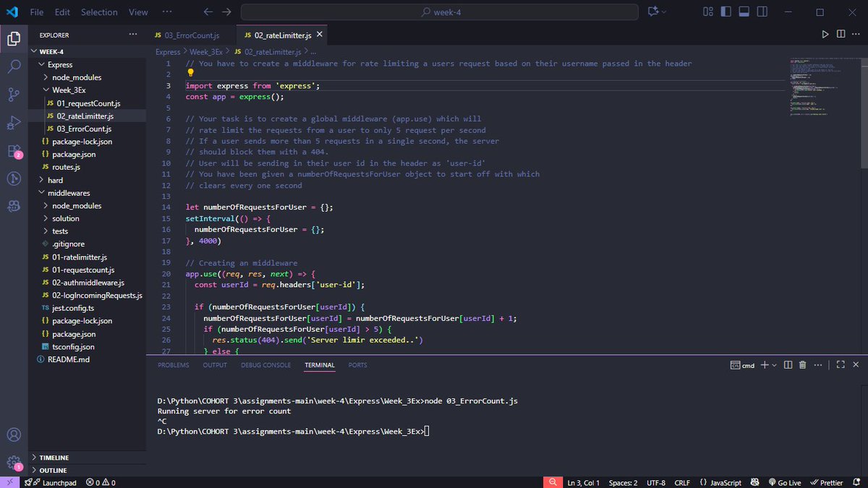This screenshot has height=488, width=868.
Task: Switch to the DEBUG CONSOLE tab
Action: 266,365
